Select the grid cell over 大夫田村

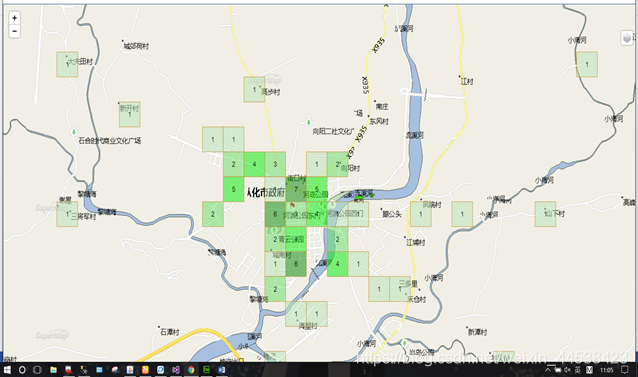tap(67, 64)
